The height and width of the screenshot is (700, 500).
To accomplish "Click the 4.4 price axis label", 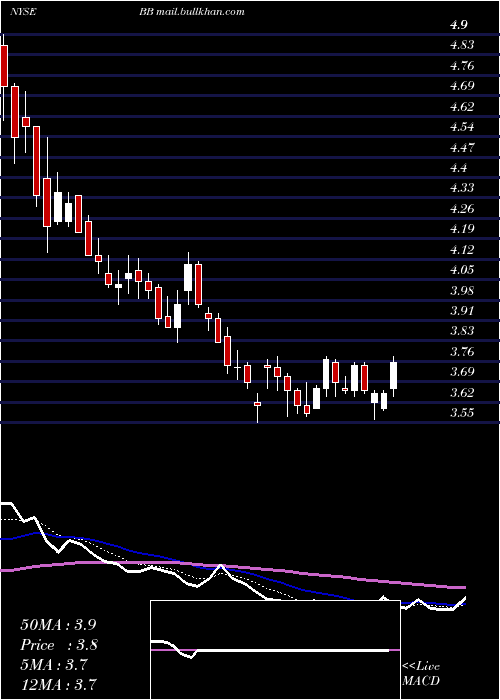I will [x=458, y=167].
